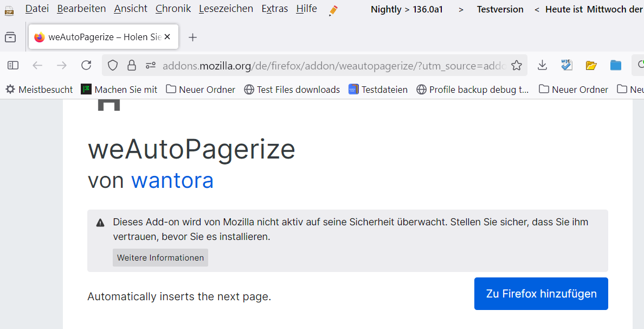Click the tracking protection shield icon
The width and height of the screenshot is (644, 329).
pyautogui.click(x=113, y=66)
